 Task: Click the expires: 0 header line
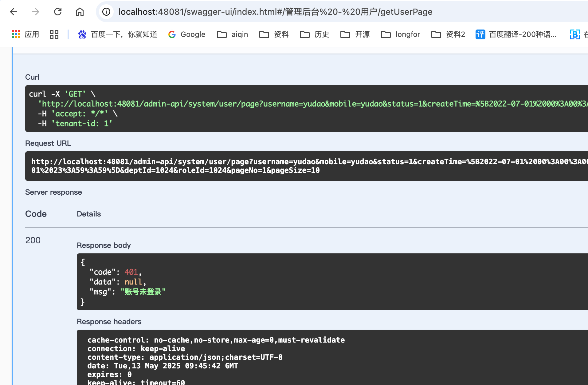coord(109,374)
